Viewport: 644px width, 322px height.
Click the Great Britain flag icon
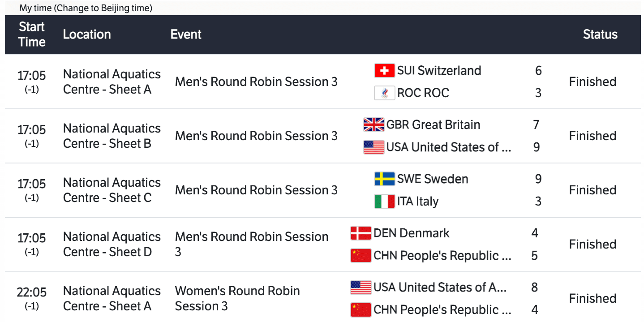point(374,125)
